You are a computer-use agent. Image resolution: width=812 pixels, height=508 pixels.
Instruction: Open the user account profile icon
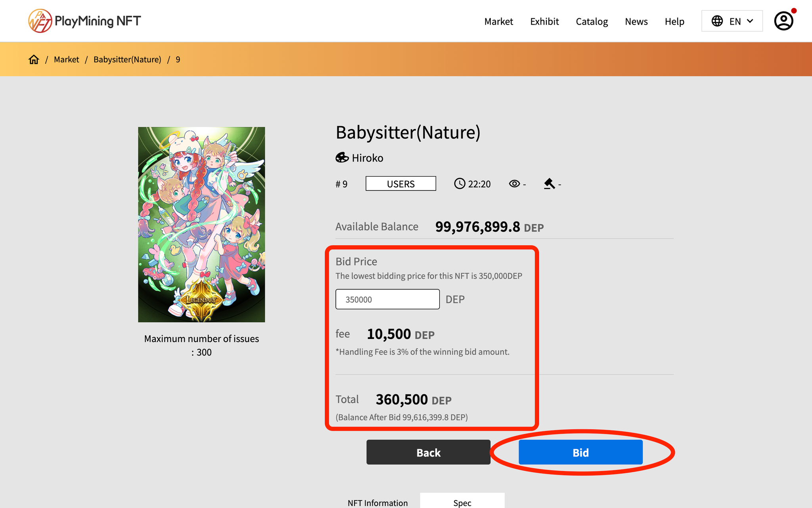pyautogui.click(x=783, y=21)
